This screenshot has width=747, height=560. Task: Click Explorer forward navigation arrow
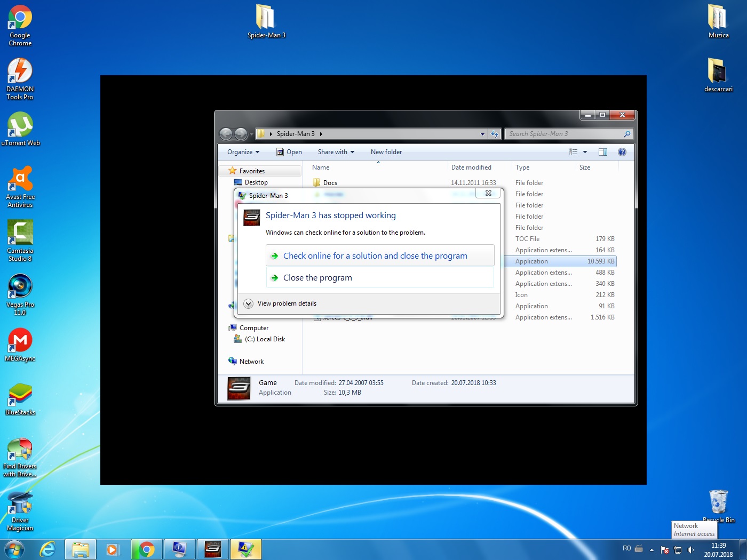(241, 134)
